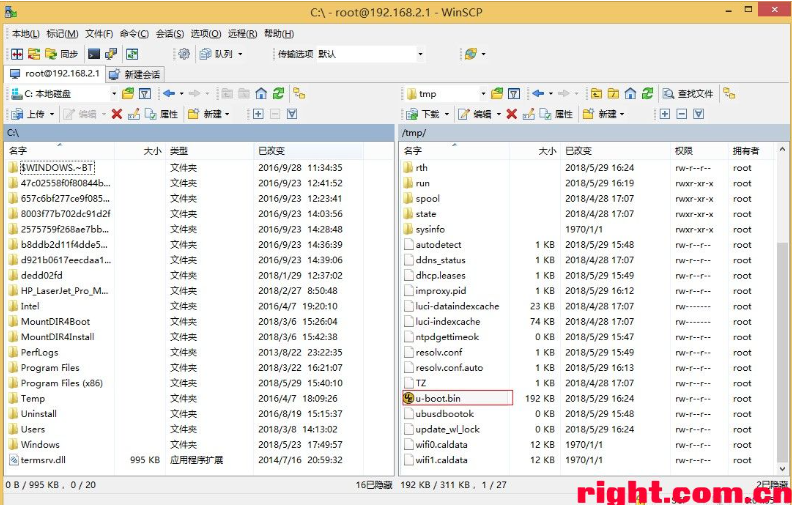Screen dimensions: 792x505
Task: Select the remote sysinfo folder
Action: point(430,229)
